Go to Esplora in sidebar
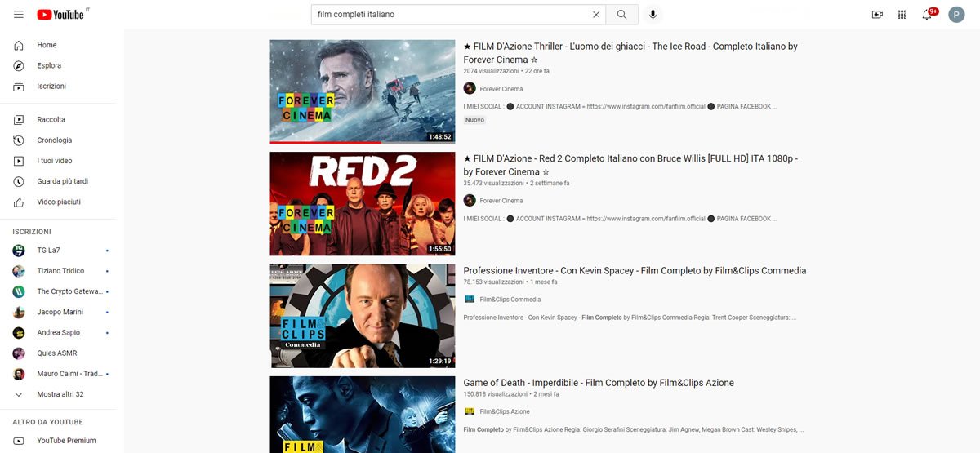Viewport: 980px width, 453px height. [49, 65]
